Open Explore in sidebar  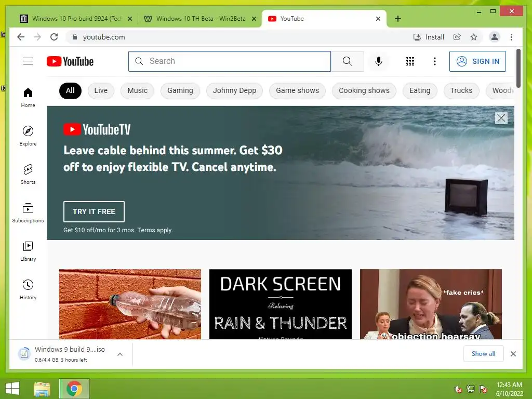[28, 136]
